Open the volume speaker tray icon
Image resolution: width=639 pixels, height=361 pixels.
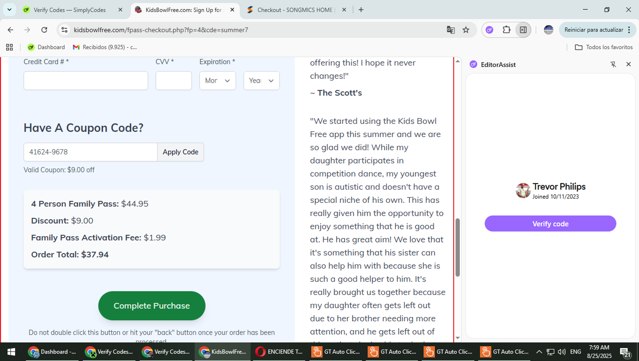point(562,352)
